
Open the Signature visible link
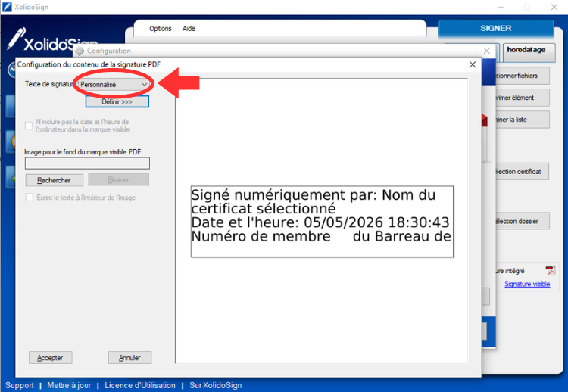point(527,284)
